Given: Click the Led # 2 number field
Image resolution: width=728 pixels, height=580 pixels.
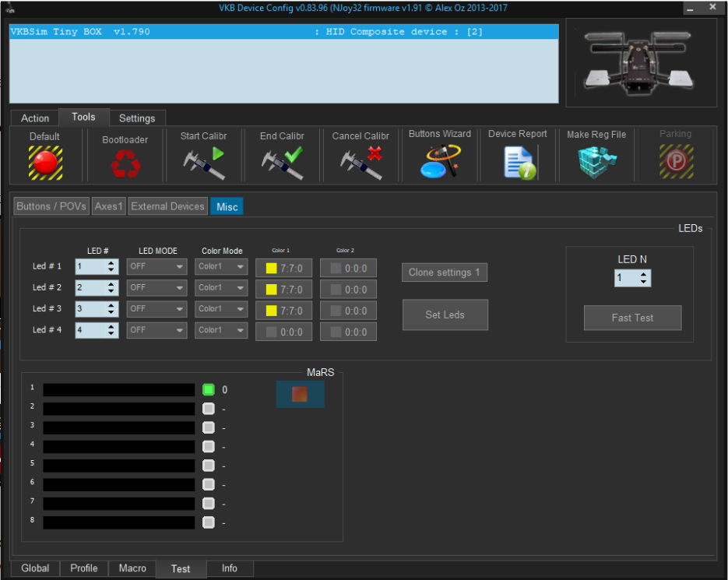Looking at the screenshot, I should [x=97, y=288].
